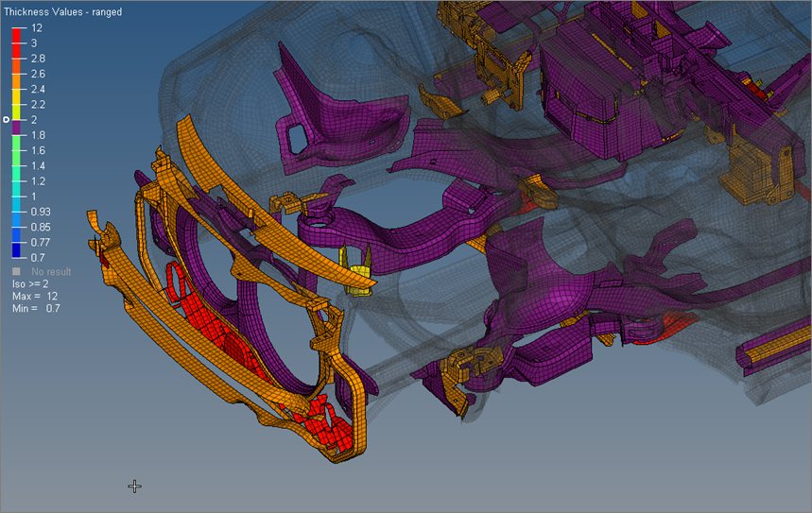Select the dark blue band above 0.7
Screen dimensions: 812x513
coord(17,249)
